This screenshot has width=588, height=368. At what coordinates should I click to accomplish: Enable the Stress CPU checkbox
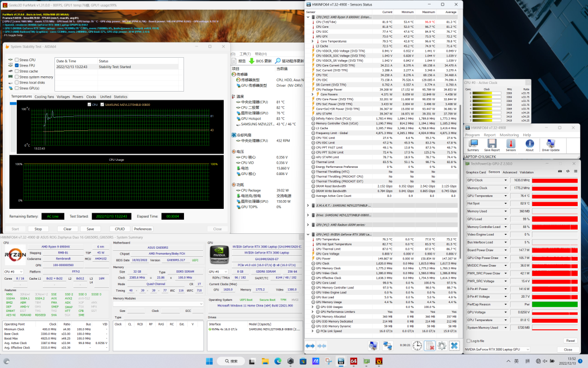point(17,60)
